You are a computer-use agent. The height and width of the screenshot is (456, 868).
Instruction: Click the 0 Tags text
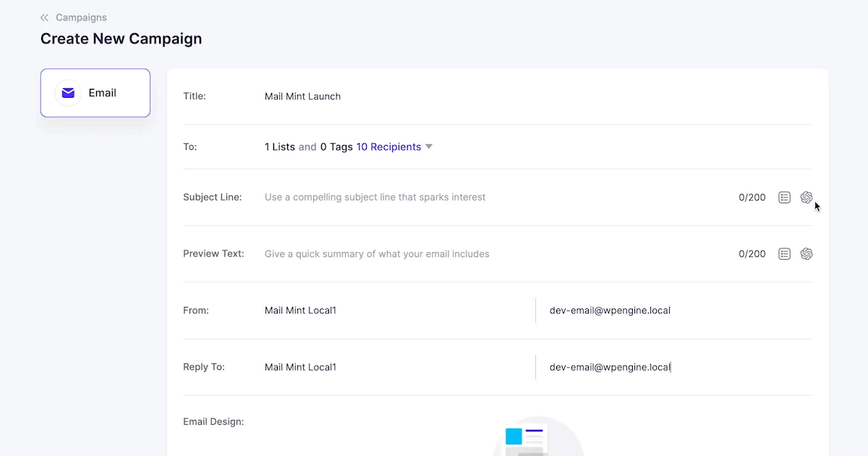pos(336,147)
